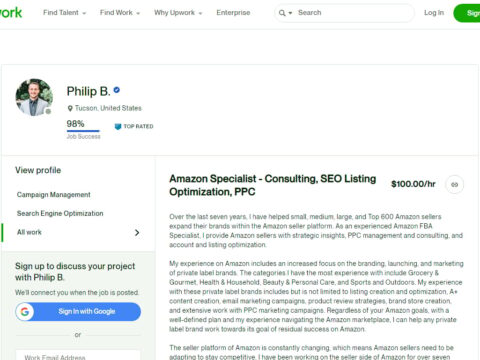The image size is (480, 360).
Task: Click the search magnifier icon
Action: pos(282,13)
